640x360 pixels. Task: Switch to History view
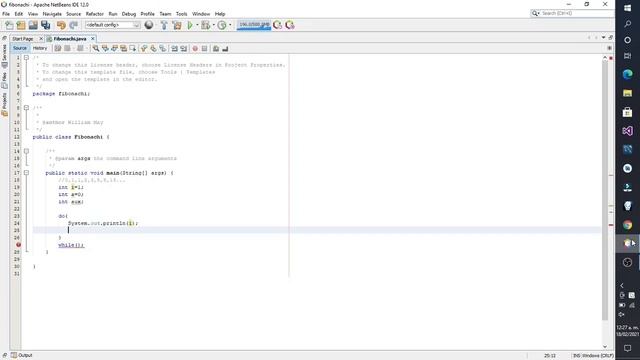[x=40, y=48]
